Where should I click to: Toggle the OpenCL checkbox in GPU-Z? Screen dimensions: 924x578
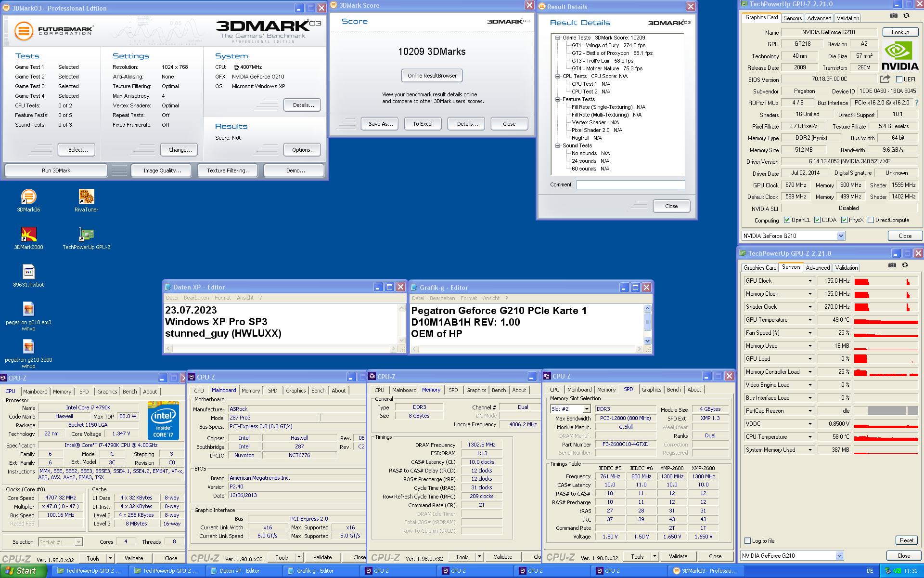pos(787,220)
